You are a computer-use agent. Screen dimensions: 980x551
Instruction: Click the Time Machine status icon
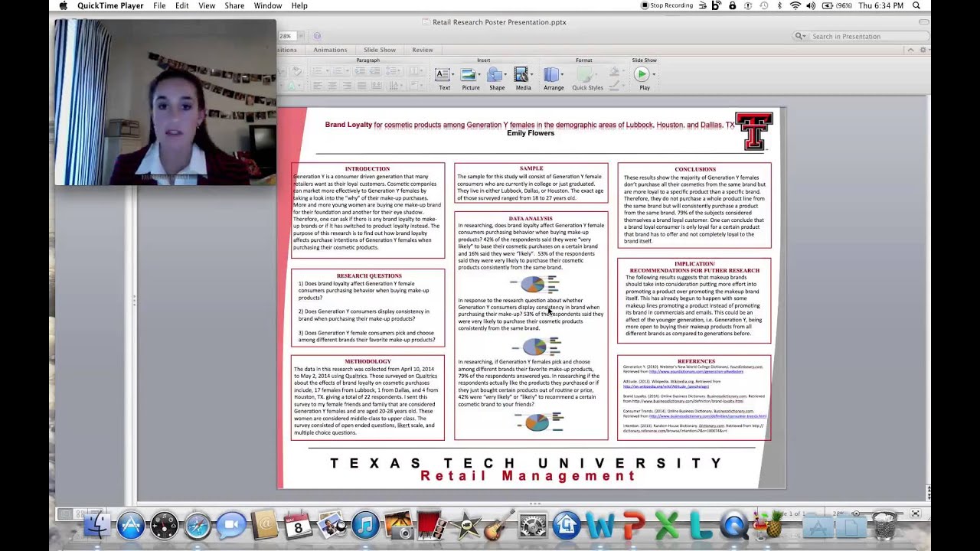click(764, 5)
